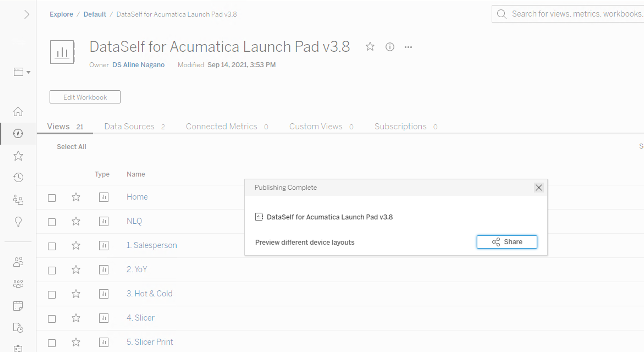Open the site picker dropdown arrow
This screenshot has height=352, width=644.
[28, 72]
